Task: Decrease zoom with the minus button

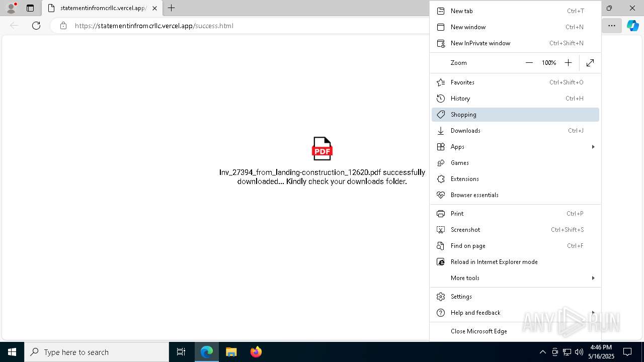Action: tap(529, 63)
